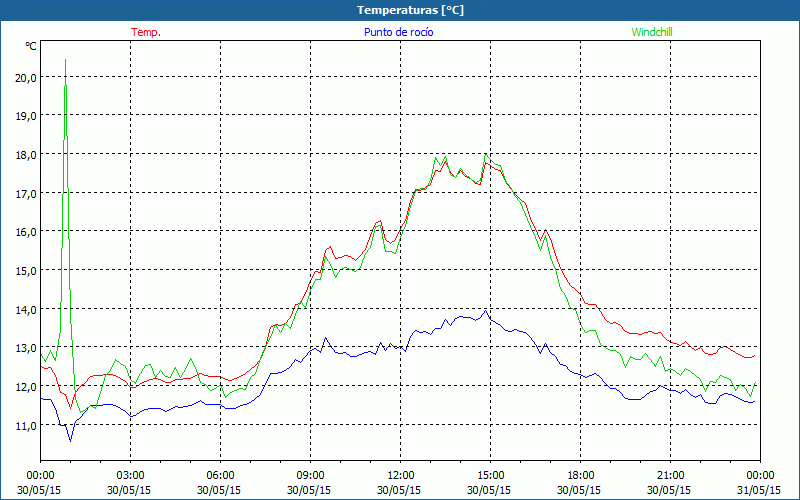Viewport: 800px width, 500px height.
Task: Click the 15:00 time axis label
Action: [490, 476]
